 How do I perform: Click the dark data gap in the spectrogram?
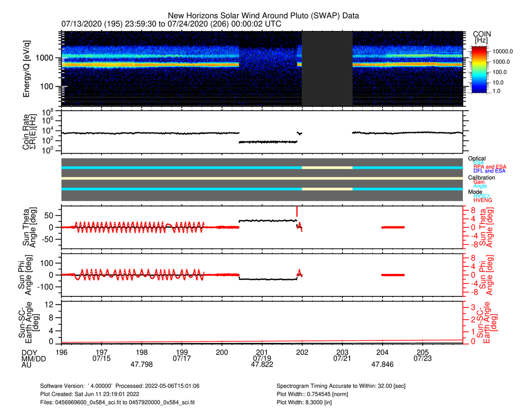click(327, 68)
